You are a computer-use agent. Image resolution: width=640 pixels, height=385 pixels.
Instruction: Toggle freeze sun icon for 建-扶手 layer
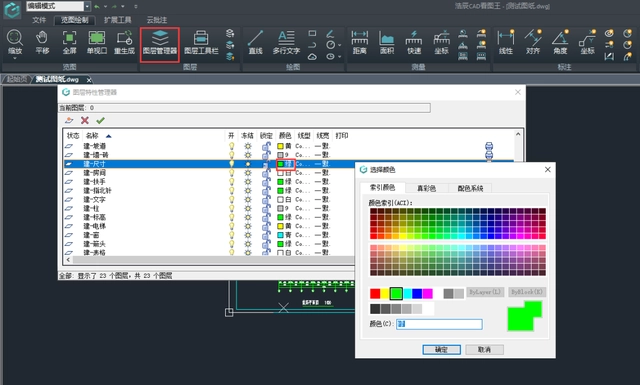click(248, 182)
